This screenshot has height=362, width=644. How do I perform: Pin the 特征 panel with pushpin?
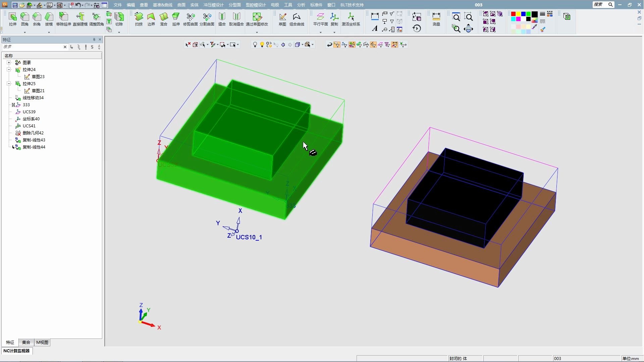click(94, 40)
